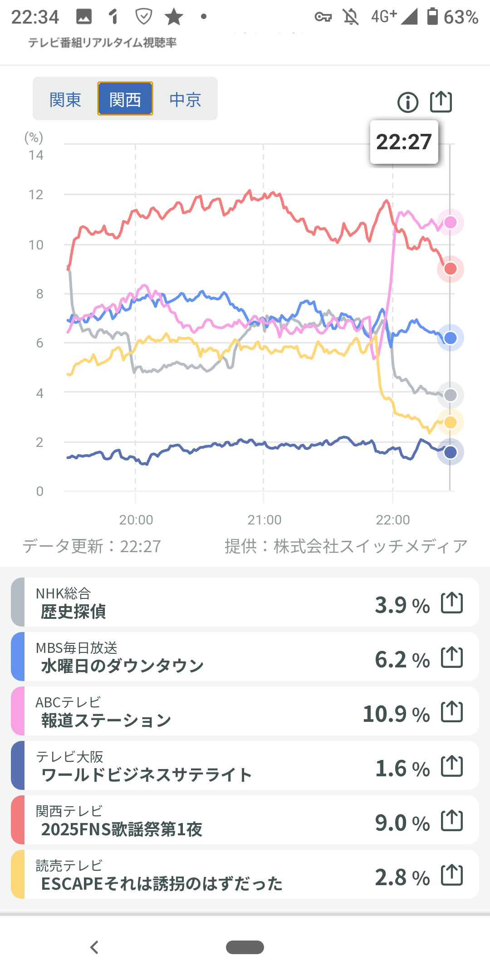Tap the pink ABCテレビ color swatch
The width and height of the screenshot is (490, 980).
coord(18,711)
